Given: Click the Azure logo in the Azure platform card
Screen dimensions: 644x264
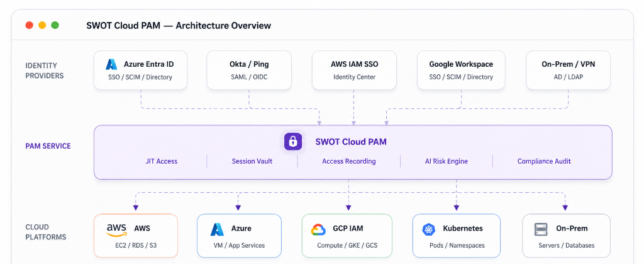Looking at the screenshot, I should click(217, 229).
